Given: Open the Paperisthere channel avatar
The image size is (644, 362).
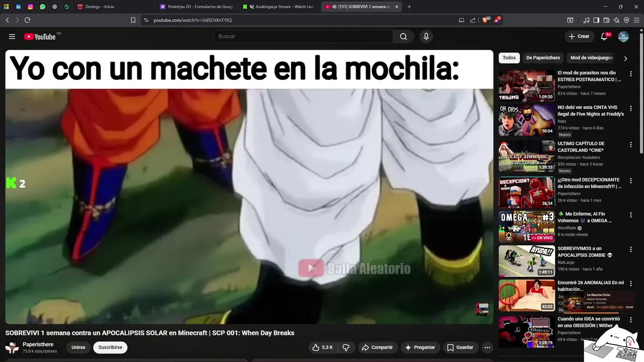Looking at the screenshot, I should click(12, 347).
